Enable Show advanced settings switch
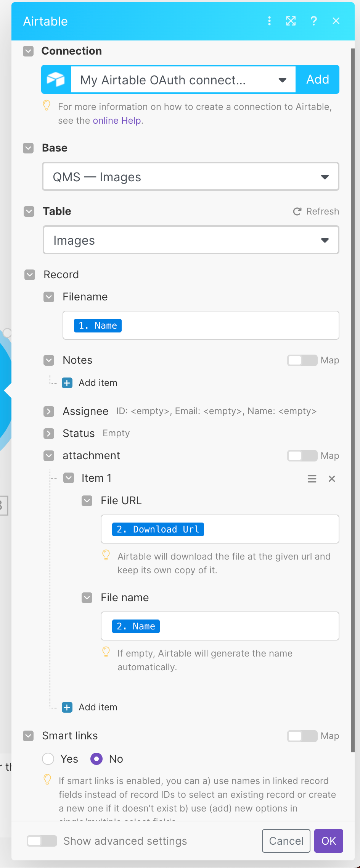 click(x=42, y=841)
